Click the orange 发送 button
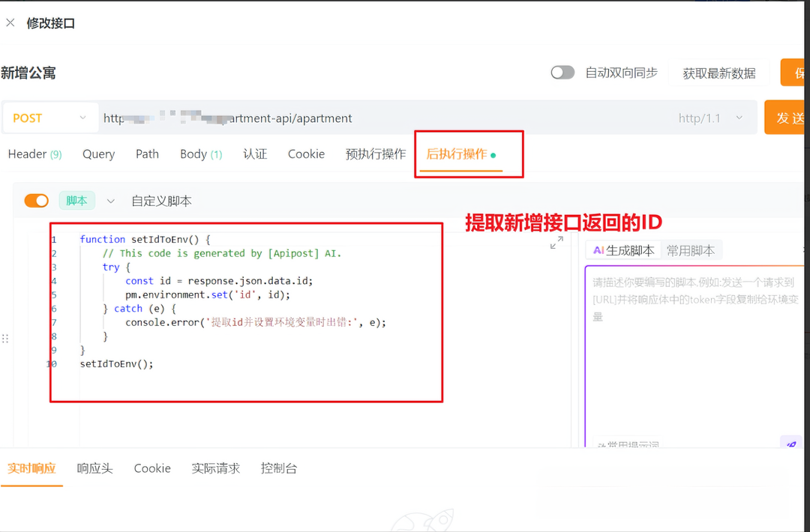Screen dimensions: 810x532 click(786, 118)
